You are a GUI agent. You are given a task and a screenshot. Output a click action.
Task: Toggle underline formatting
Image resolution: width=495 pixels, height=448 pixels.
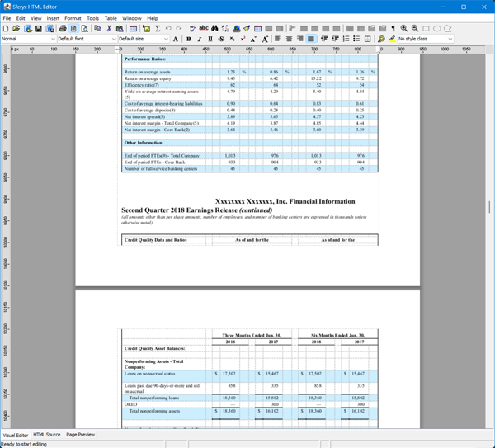(x=210, y=39)
